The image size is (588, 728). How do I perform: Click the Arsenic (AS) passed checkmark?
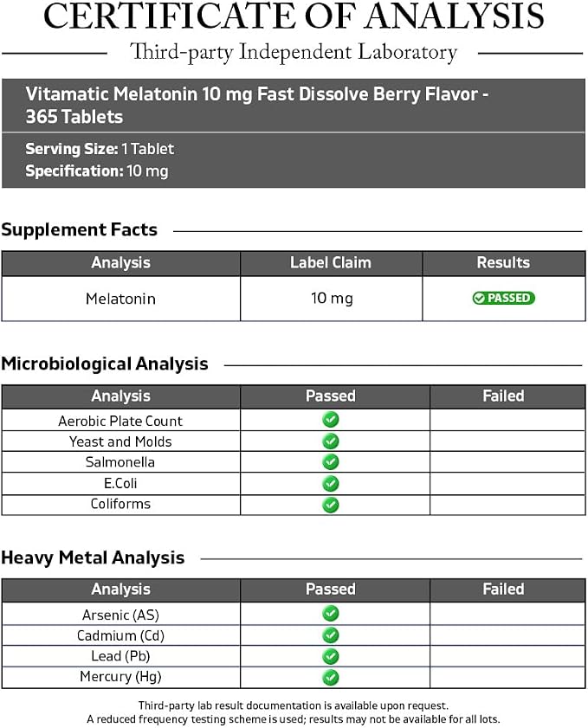point(331,614)
